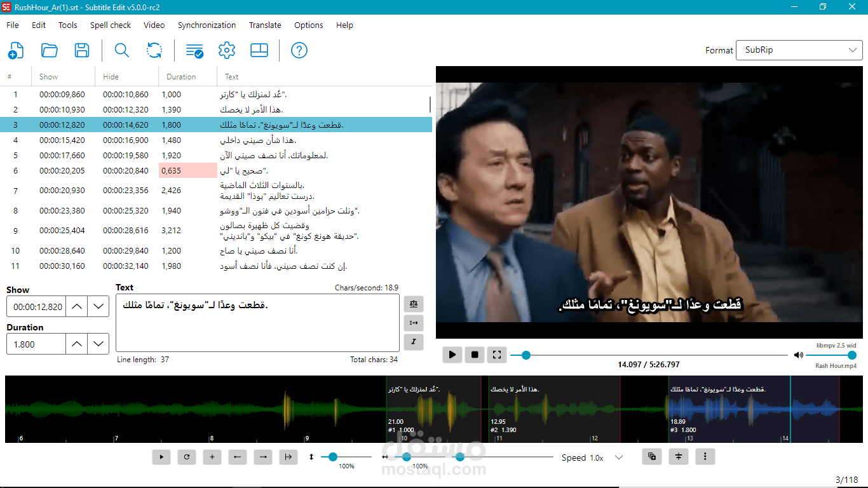Open the Synchronization menu
This screenshot has width=868, height=488.
click(x=207, y=25)
